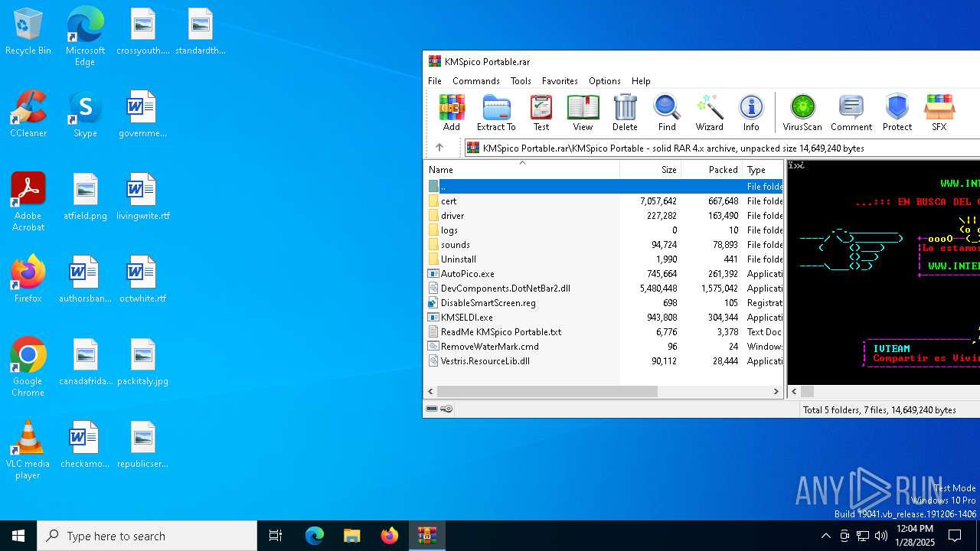Select Skype desktop shortcut
Viewport: 980px width, 551px height.
[x=85, y=114]
